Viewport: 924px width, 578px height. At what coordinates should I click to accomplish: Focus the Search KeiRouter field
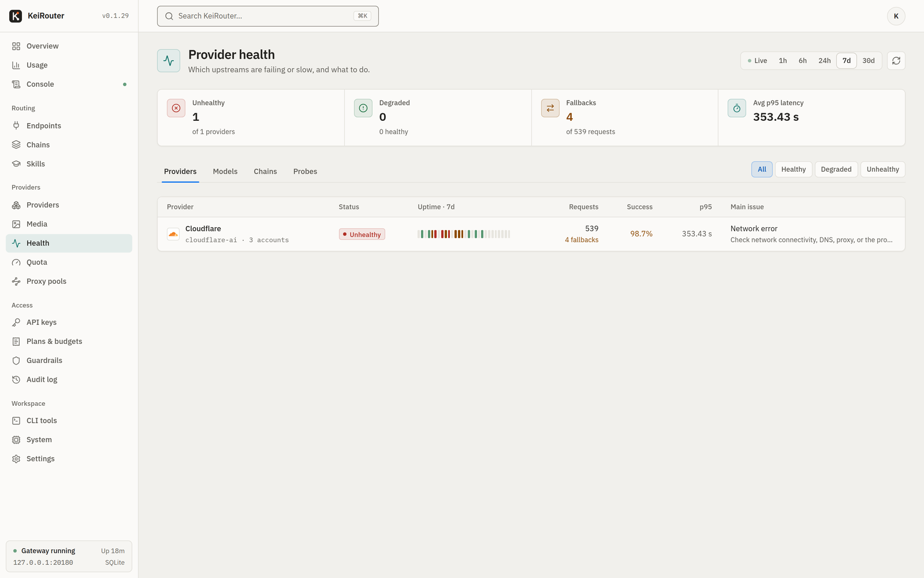(x=268, y=16)
